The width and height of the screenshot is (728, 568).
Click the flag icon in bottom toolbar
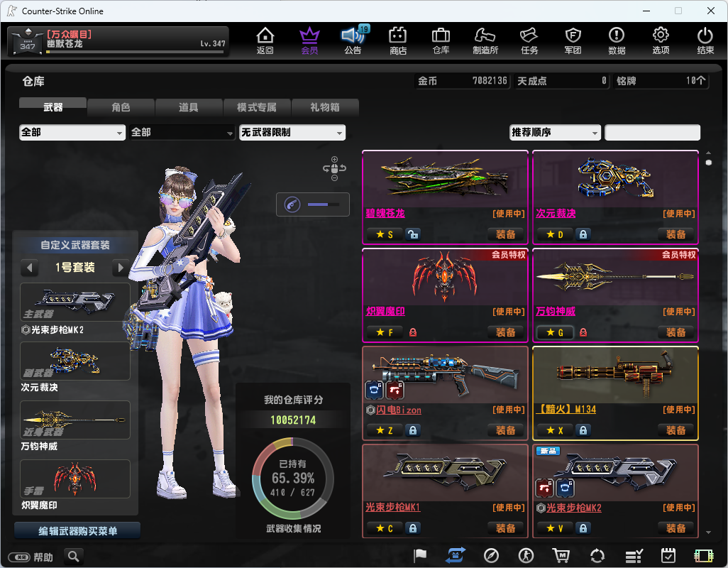click(420, 555)
